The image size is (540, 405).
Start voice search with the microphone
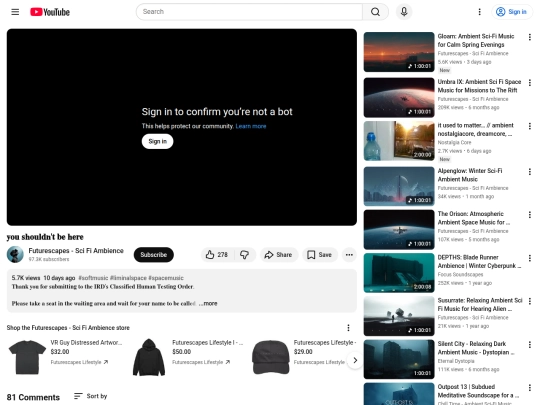[404, 12]
